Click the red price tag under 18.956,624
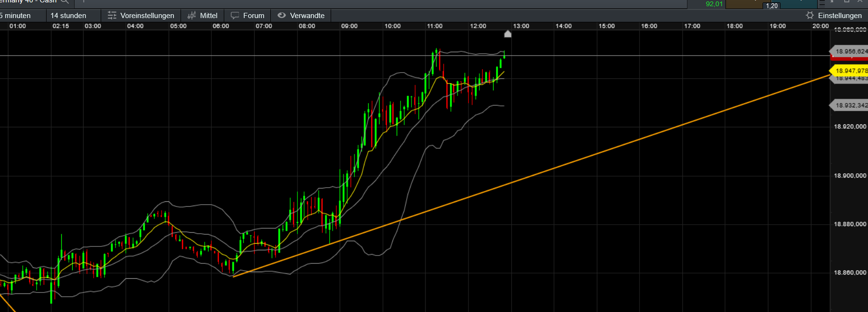Image resolution: width=868 pixels, height=312 pixels. (x=849, y=57)
